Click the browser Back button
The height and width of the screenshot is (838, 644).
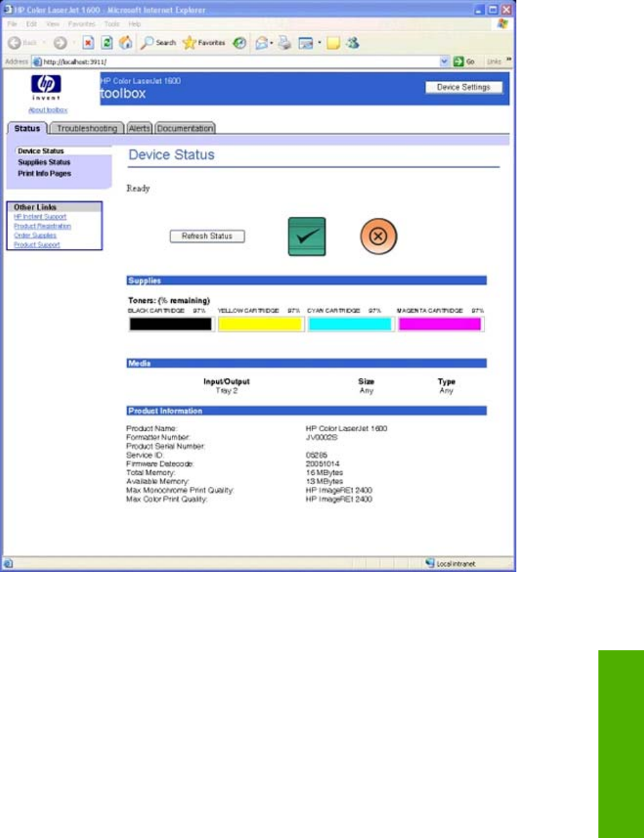point(22,43)
